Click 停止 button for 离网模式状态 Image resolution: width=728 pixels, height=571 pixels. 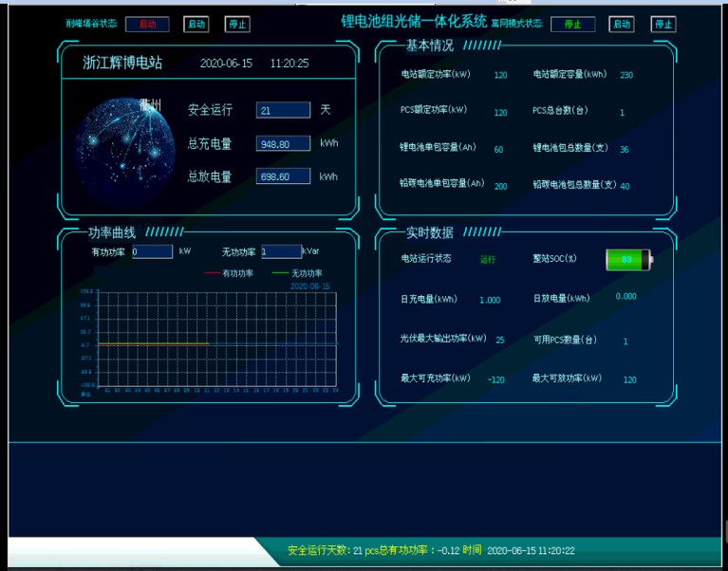click(663, 24)
